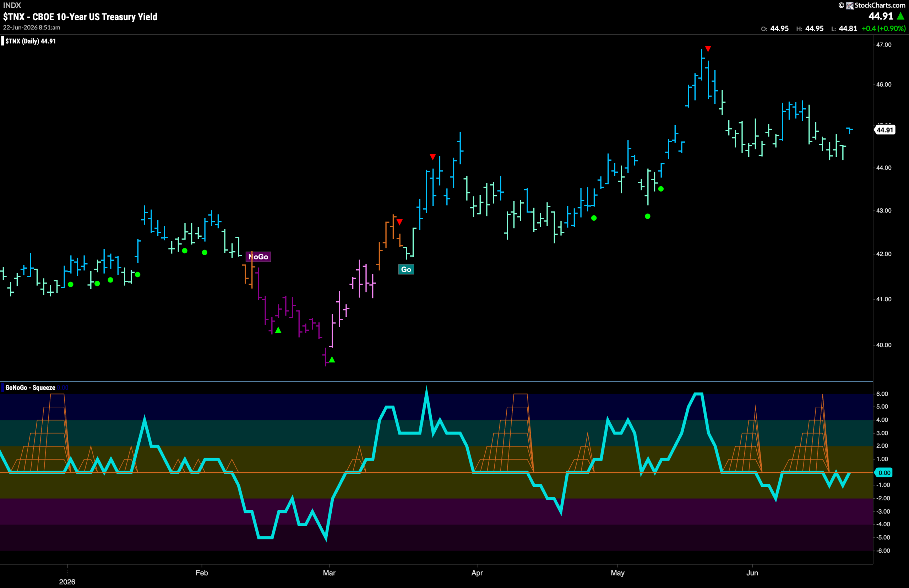The image size is (909, 588).
Task: Click the 44.00 price axis label
Action: [x=884, y=167]
